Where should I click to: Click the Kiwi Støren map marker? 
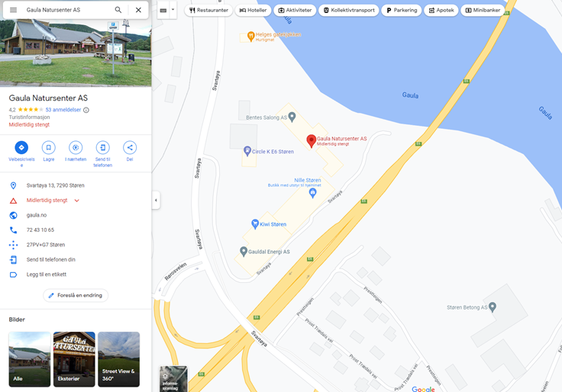pyautogui.click(x=255, y=224)
